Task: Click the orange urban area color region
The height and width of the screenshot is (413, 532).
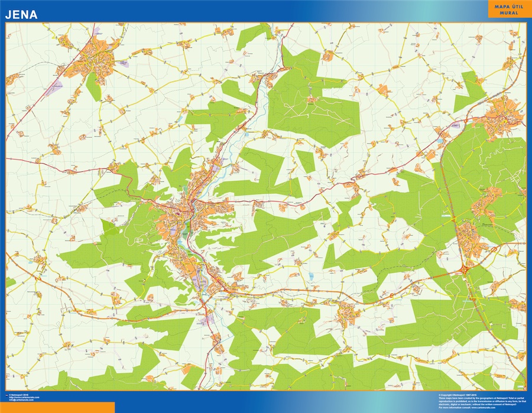Action: coord(189,219)
